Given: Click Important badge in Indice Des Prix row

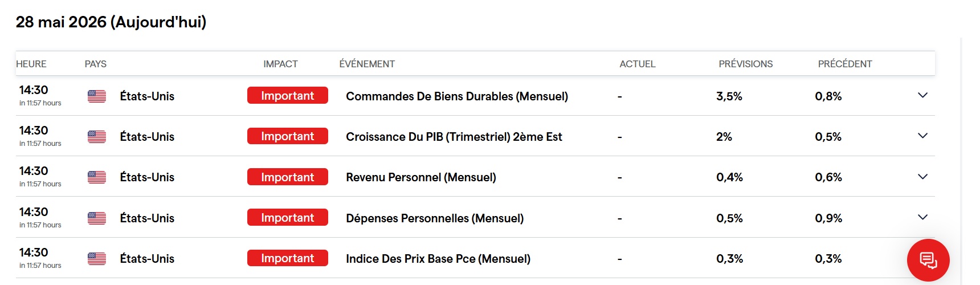Looking at the screenshot, I should (288, 258).
